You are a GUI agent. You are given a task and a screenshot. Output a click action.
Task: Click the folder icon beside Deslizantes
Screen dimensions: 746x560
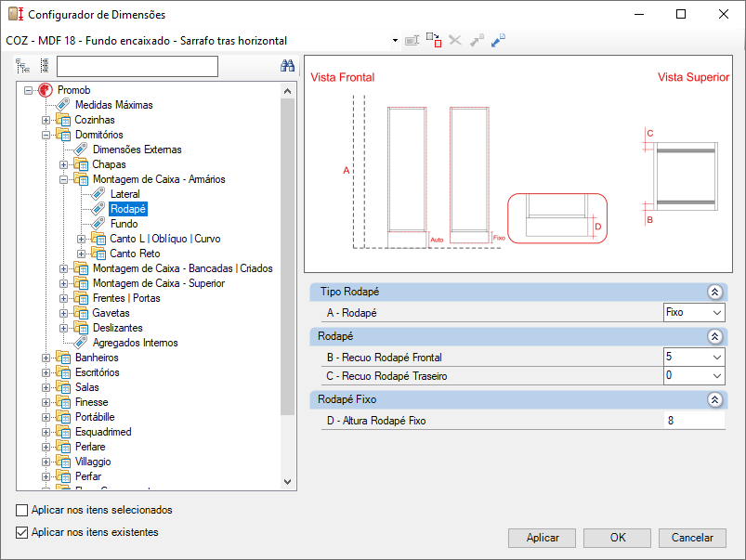pyautogui.click(x=81, y=328)
